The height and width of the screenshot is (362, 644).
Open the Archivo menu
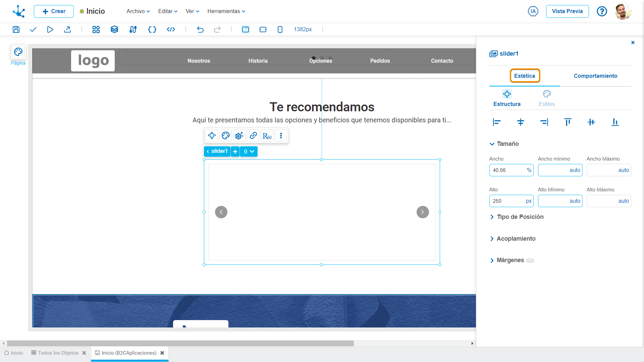pos(138,11)
